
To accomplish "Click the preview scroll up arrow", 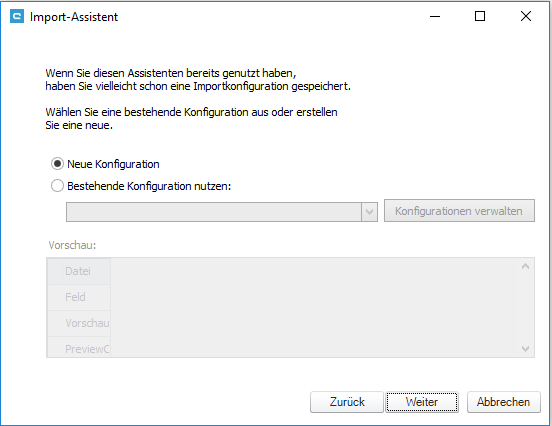I will [x=525, y=267].
